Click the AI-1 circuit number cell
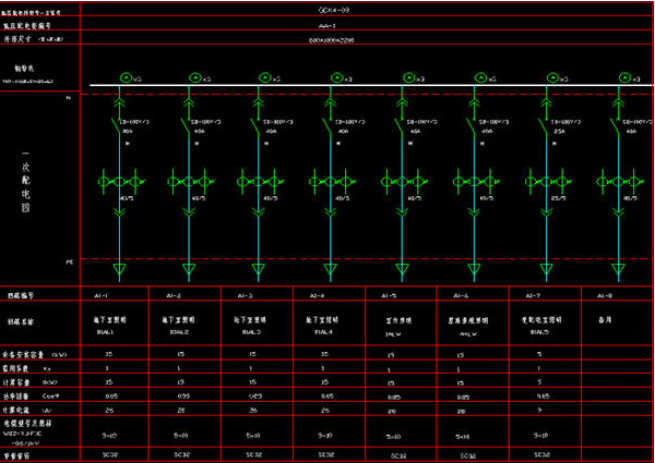Viewport: 655px width, 463px height. coord(115,297)
